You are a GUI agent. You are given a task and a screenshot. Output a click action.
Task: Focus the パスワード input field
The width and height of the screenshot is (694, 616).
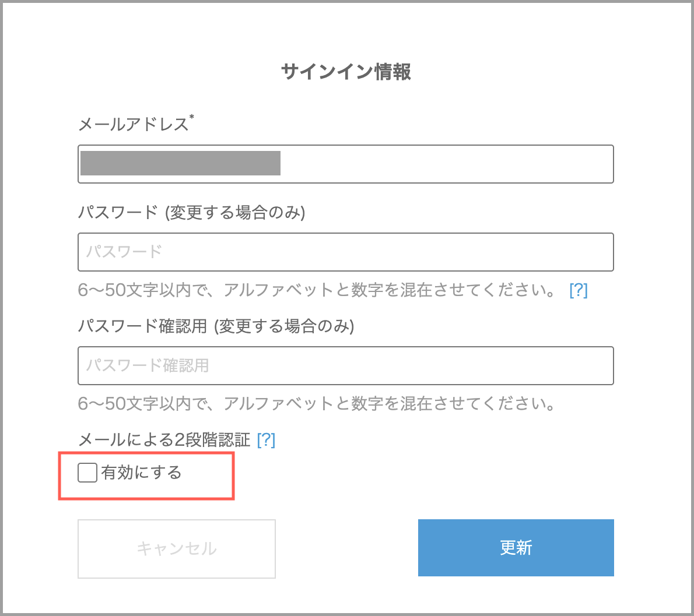coord(346,252)
